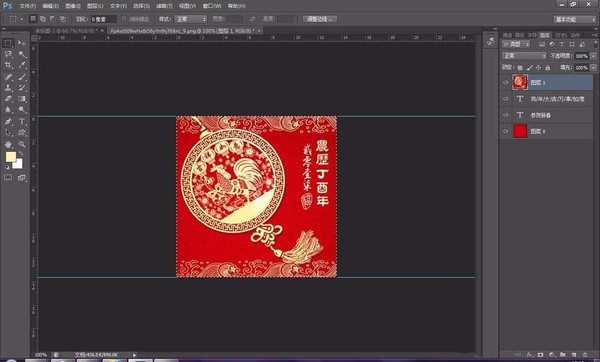The width and height of the screenshot is (600, 362).
Task: Hide the top rooster image layer
Action: (x=506, y=82)
